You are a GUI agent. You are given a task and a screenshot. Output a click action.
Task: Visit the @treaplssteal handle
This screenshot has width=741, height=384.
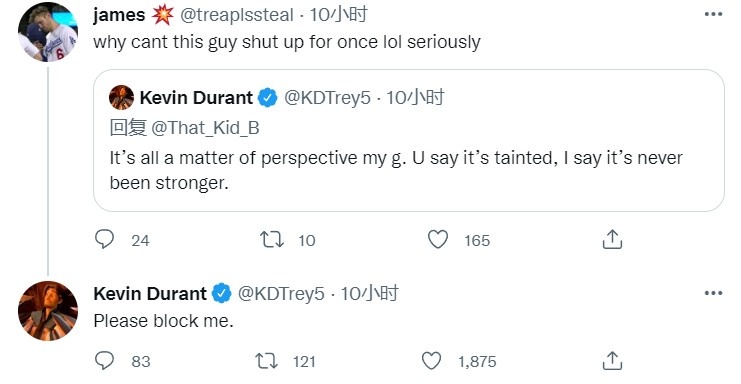click(237, 15)
